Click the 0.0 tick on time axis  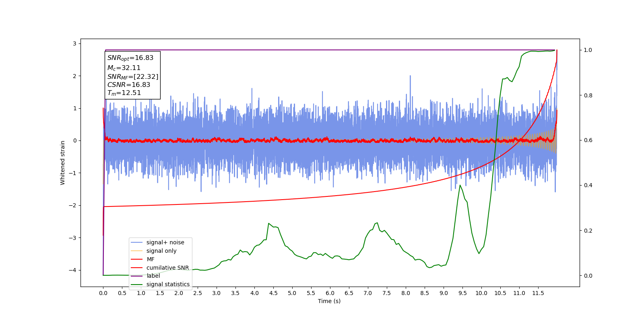[103, 293]
